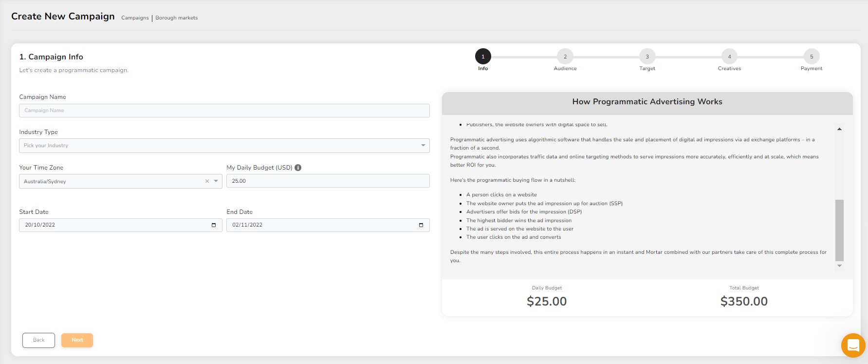Click the My Daily Budget input field
The image size is (868, 364).
(328, 181)
